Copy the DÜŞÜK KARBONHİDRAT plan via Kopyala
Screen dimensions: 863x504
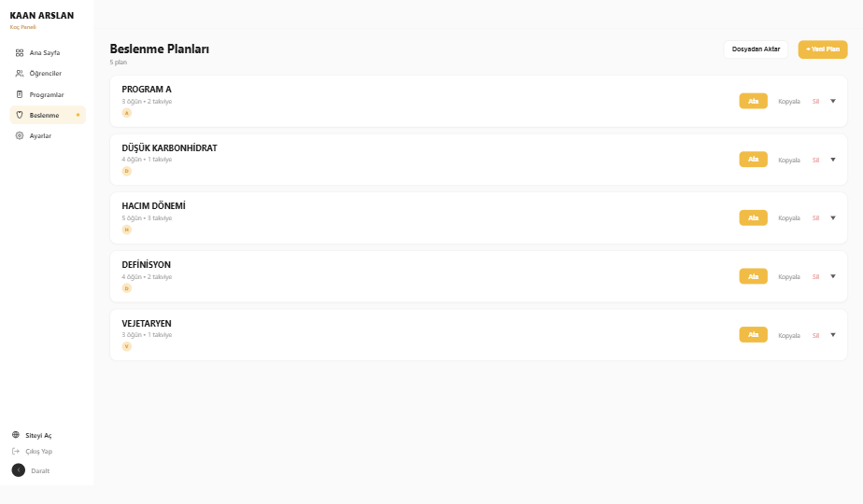788,161
